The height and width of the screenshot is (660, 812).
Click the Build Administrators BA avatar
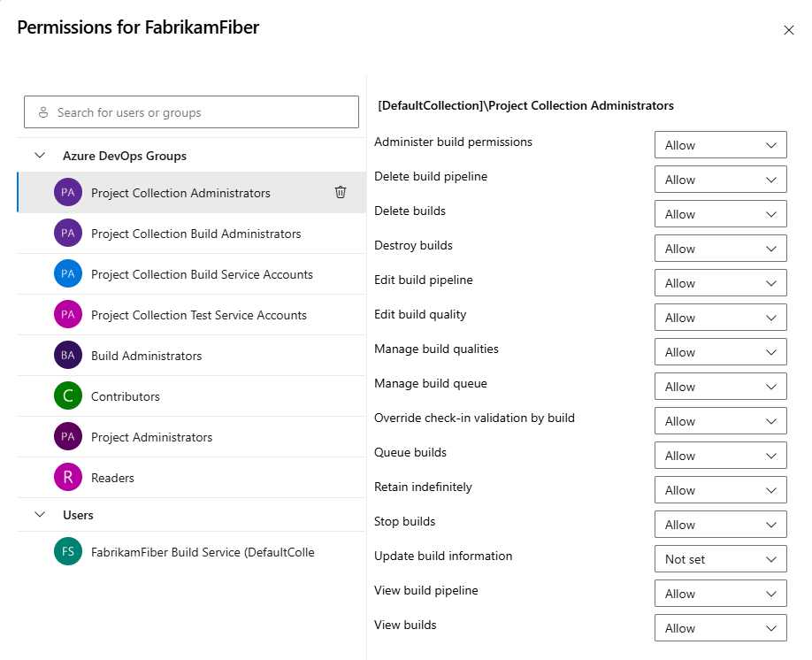coord(68,356)
